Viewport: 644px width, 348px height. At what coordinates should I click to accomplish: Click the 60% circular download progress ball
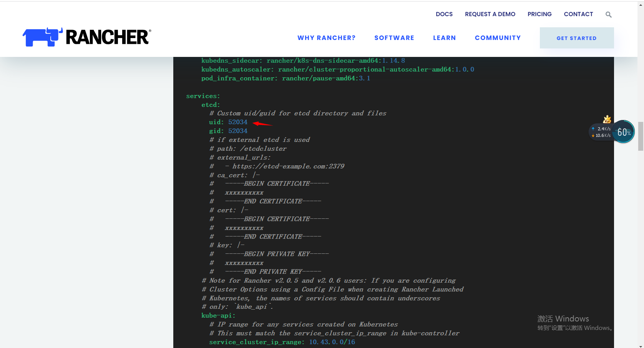pyautogui.click(x=623, y=132)
